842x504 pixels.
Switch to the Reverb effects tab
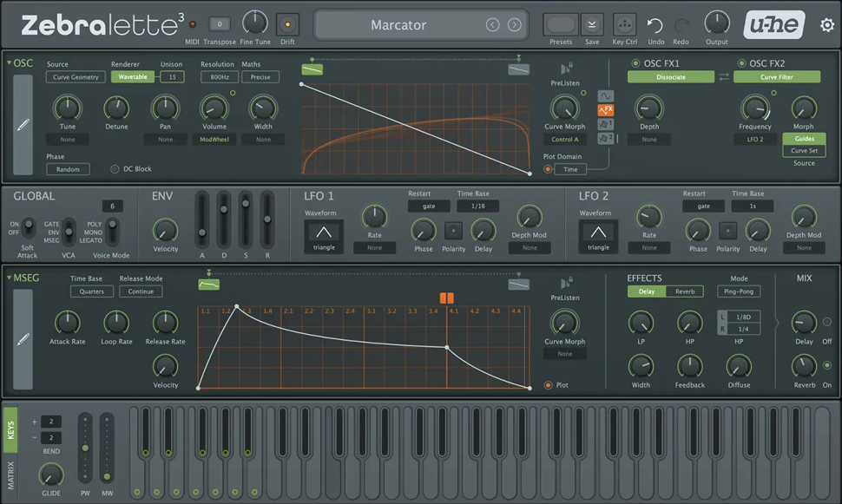684,291
